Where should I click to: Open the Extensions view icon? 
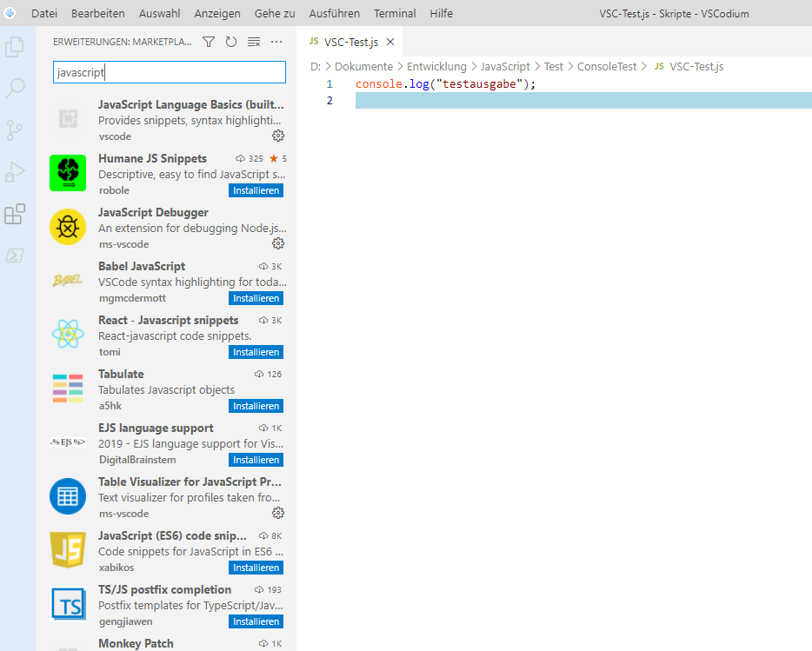[x=15, y=214]
